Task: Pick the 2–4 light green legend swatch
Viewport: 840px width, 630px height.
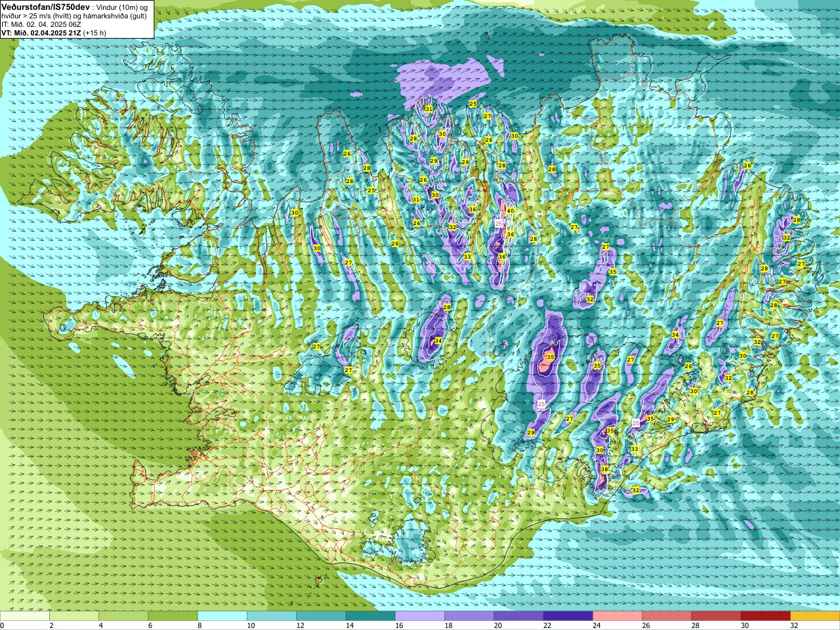Action: tap(74, 616)
